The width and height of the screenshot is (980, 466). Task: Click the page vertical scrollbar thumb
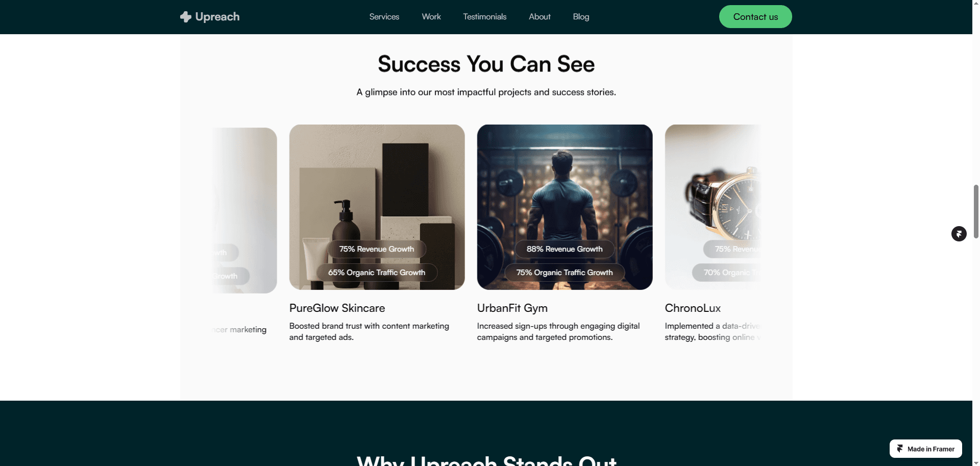976,211
